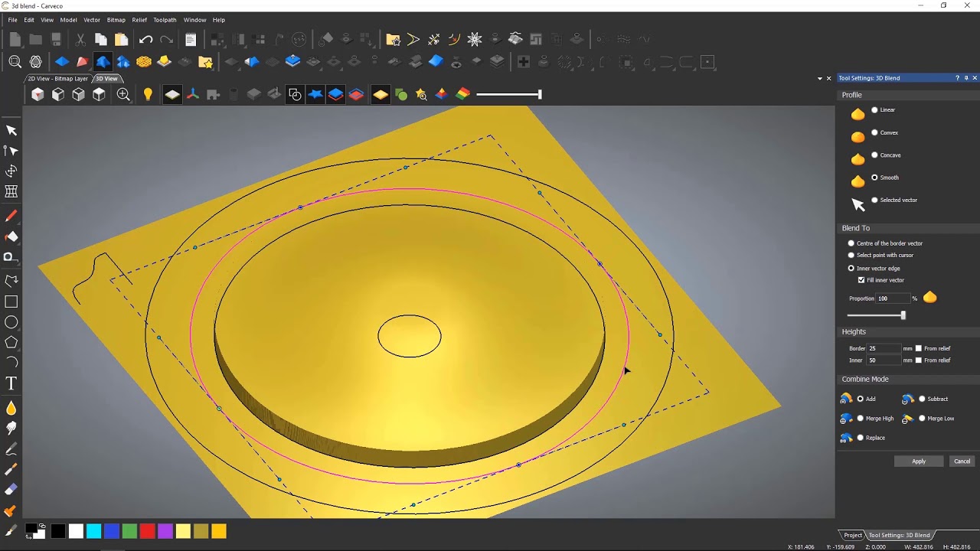
Task: Click the New Model file icon
Action: coord(15,39)
